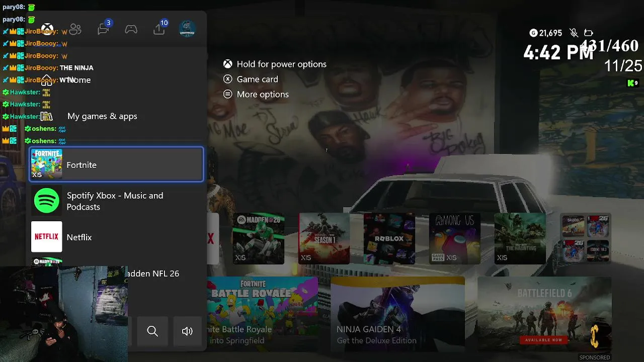Open the People tab icon
Image resolution: width=644 pixels, height=362 pixels.
coord(75,29)
